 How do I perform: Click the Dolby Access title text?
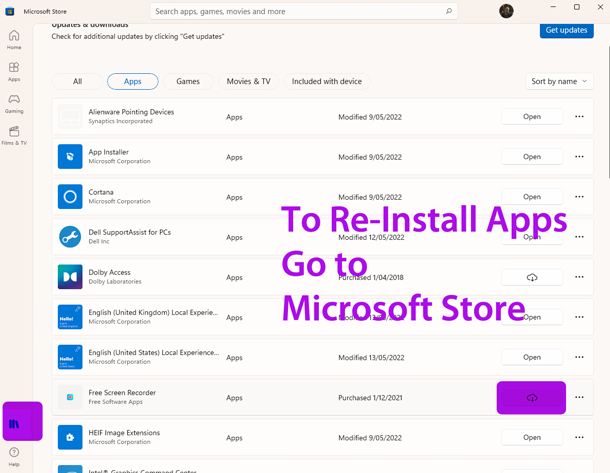pos(109,272)
